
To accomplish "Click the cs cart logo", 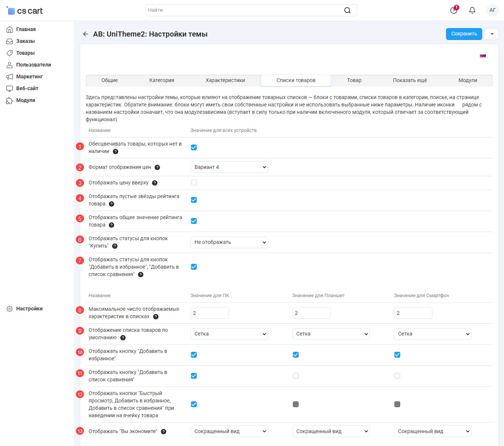I will click(25, 11).
